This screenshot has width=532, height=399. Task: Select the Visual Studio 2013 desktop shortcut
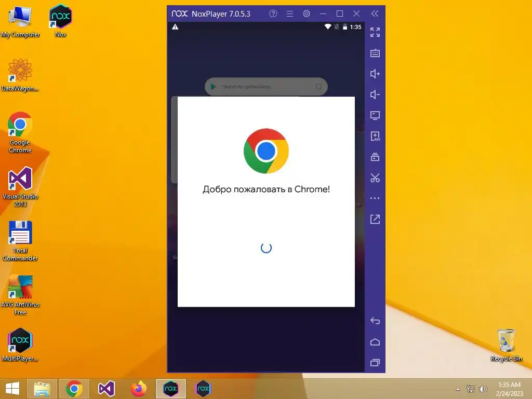20,187
